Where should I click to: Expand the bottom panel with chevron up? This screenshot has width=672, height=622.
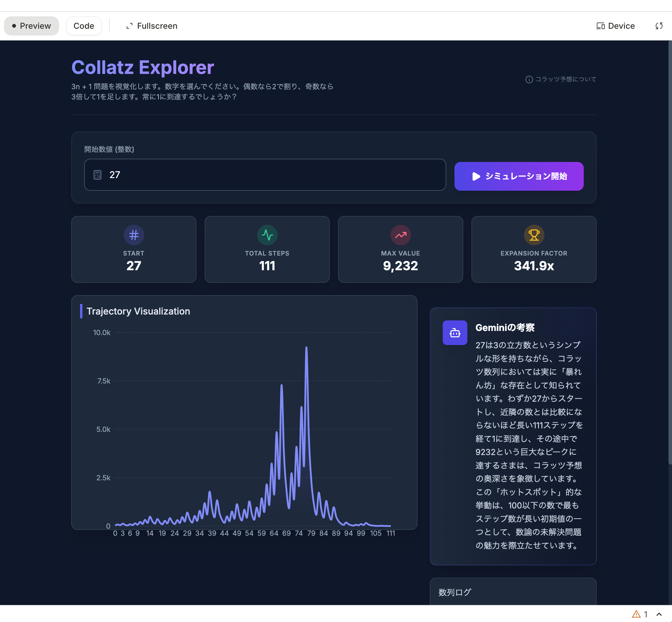click(x=659, y=614)
